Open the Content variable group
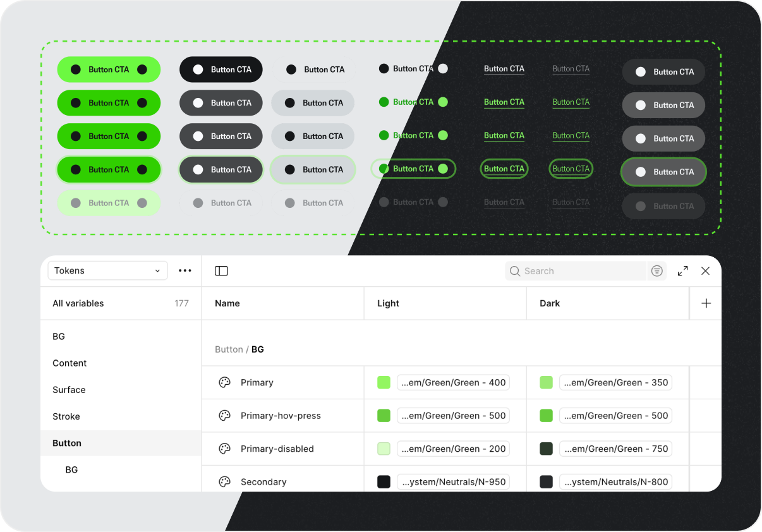This screenshot has width=762, height=532. point(70,363)
